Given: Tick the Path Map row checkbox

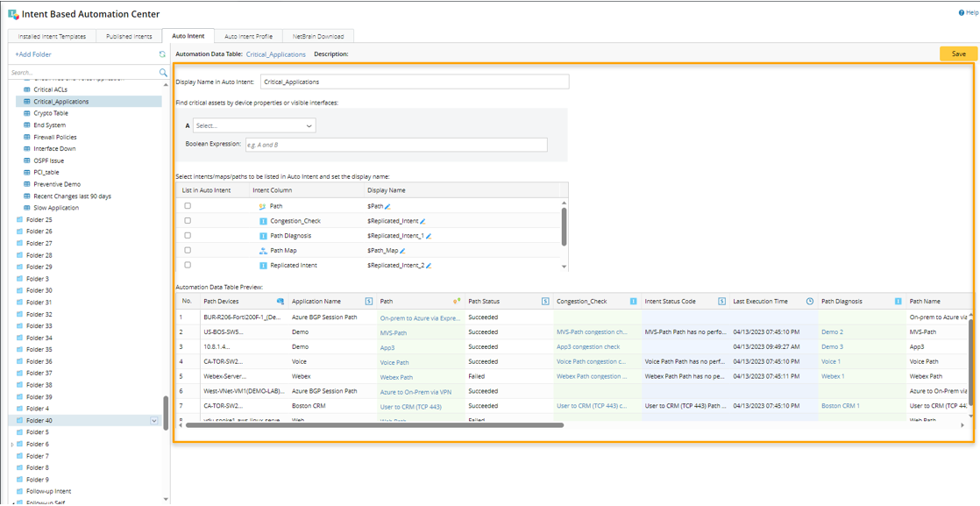Looking at the screenshot, I should 188,251.
